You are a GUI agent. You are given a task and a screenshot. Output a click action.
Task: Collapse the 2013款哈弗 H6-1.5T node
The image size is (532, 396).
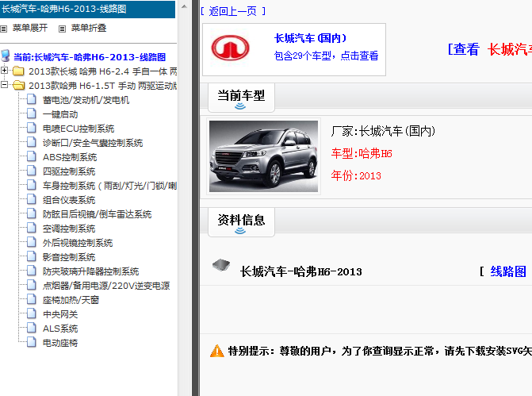coord(5,85)
